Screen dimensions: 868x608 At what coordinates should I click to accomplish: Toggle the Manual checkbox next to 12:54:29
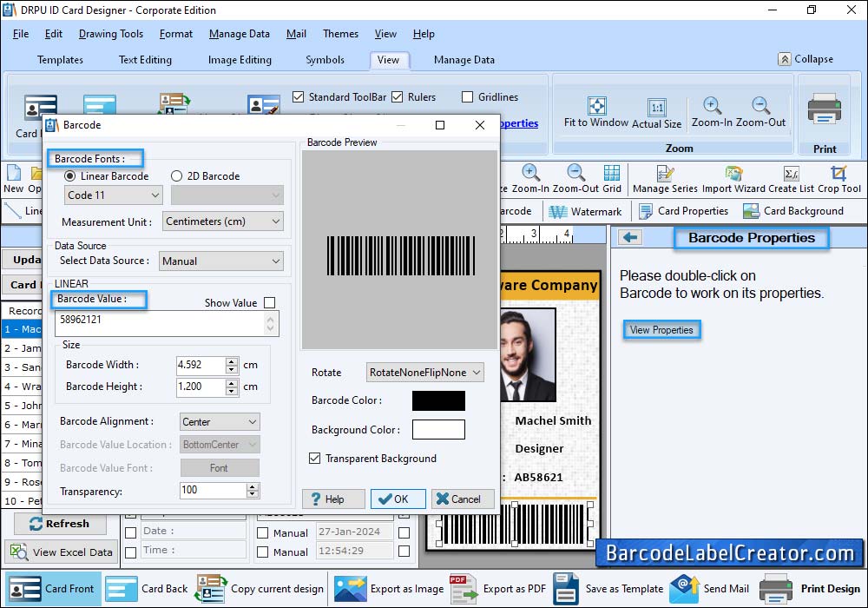click(263, 552)
